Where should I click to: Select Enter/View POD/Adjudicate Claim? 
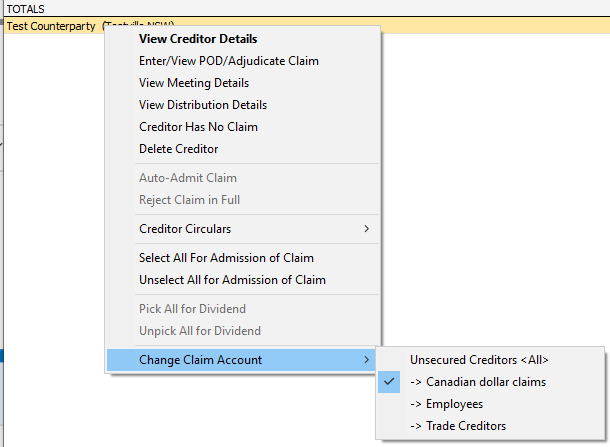pyautogui.click(x=229, y=61)
